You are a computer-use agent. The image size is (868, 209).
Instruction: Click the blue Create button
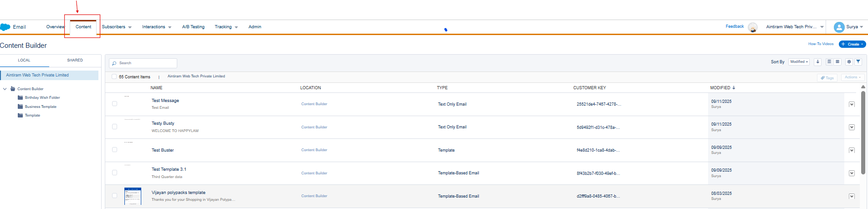click(852, 44)
